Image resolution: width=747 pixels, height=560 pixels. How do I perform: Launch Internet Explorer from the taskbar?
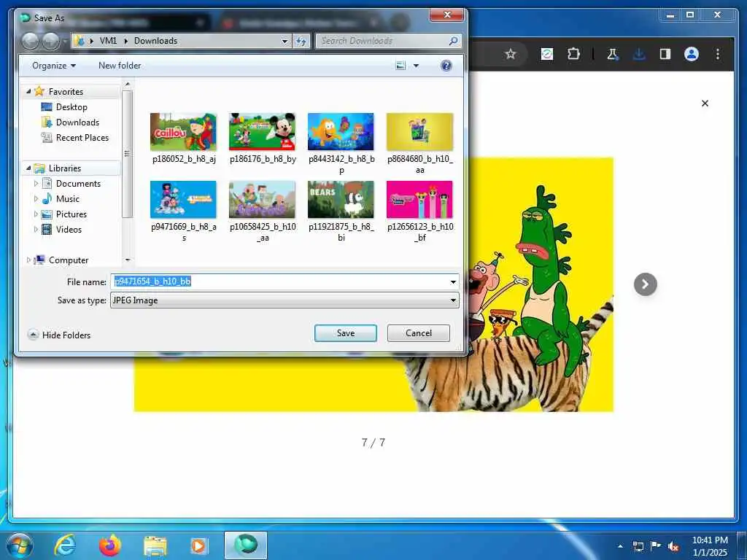click(x=64, y=545)
